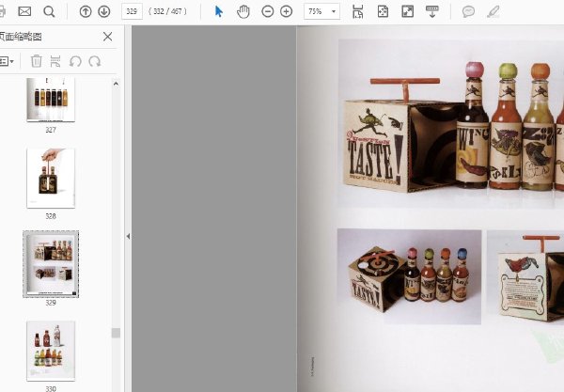Collapse the side panel with the arrow

(128, 236)
